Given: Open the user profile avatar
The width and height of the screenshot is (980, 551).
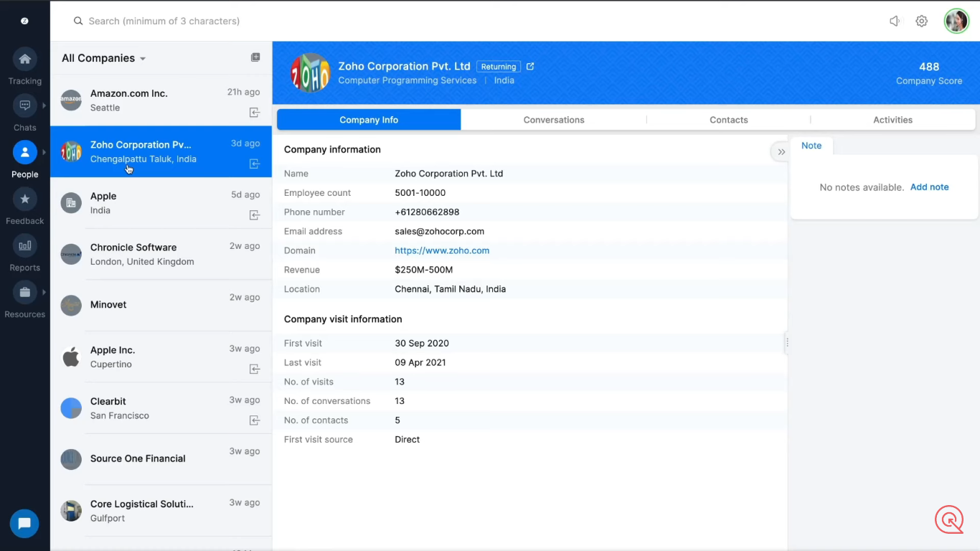Looking at the screenshot, I should [956, 22].
